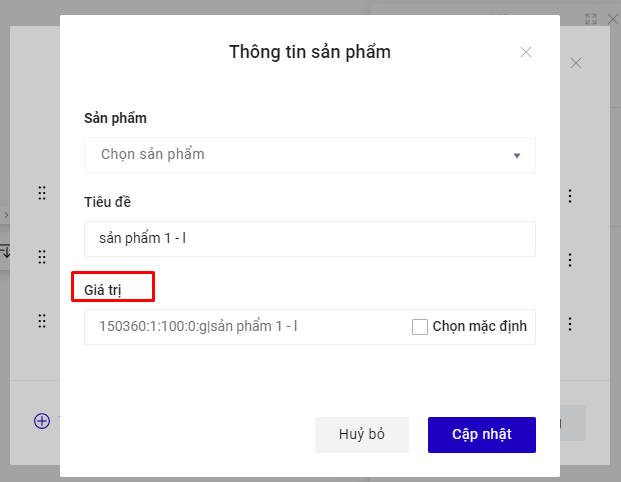The height and width of the screenshot is (482, 621).
Task: Click the fullscreen expand icon at top
Action: 591,19
